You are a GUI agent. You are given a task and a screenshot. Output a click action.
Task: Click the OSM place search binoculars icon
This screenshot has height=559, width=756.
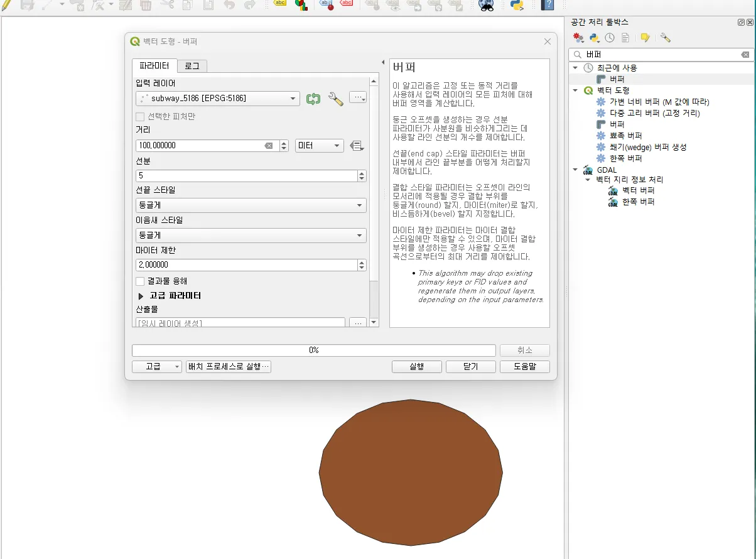(487, 6)
